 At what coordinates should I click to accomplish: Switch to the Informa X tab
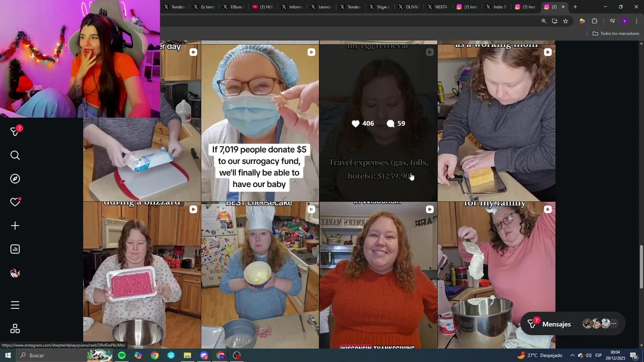point(291,7)
